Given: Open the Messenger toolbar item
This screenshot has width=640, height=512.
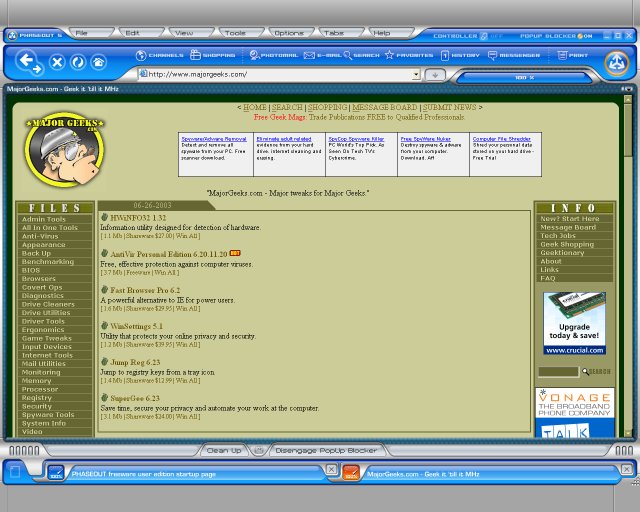Looking at the screenshot, I should coord(514,55).
